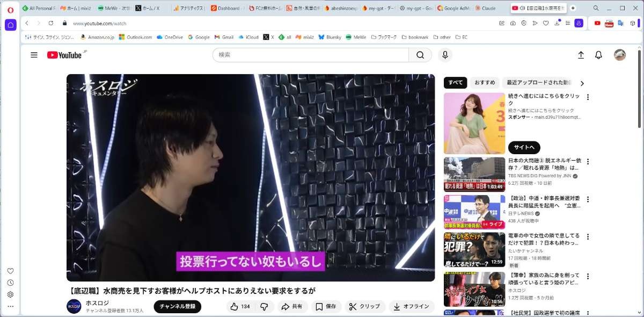Open Opera history from the sidebar clock icon

[x=10, y=283]
